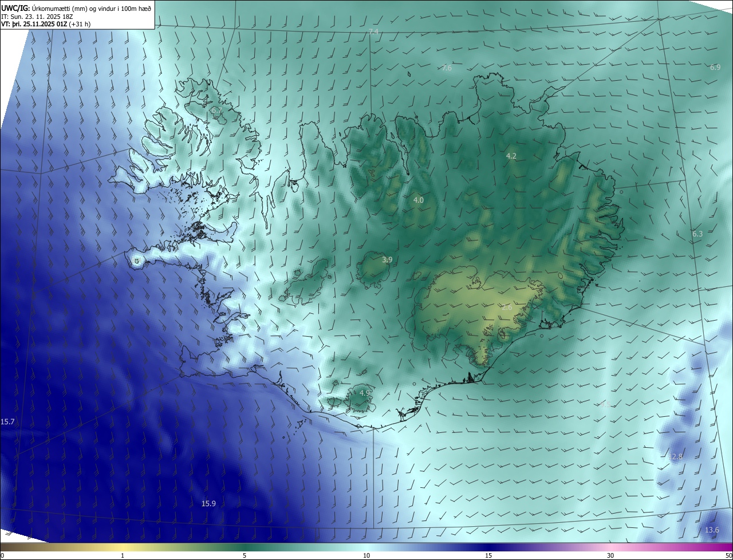Screen dimensions: 733x560
Task: Click the 2.6 value on Vatnajökull
Action: click(507, 307)
